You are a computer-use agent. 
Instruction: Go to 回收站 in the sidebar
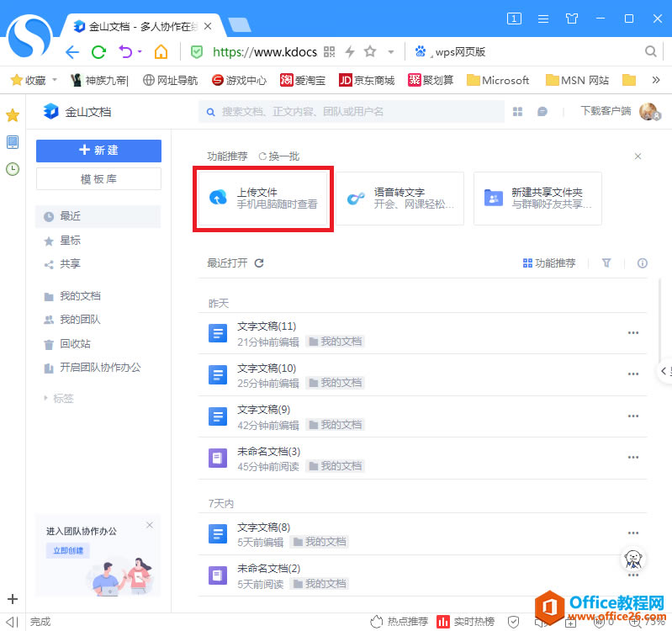pyautogui.click(x=75, y=344)
